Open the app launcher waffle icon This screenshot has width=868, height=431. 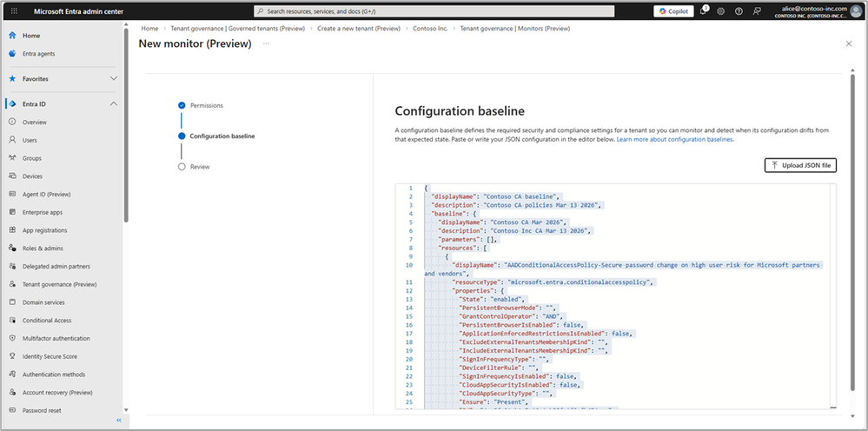[x=15, y=11]
